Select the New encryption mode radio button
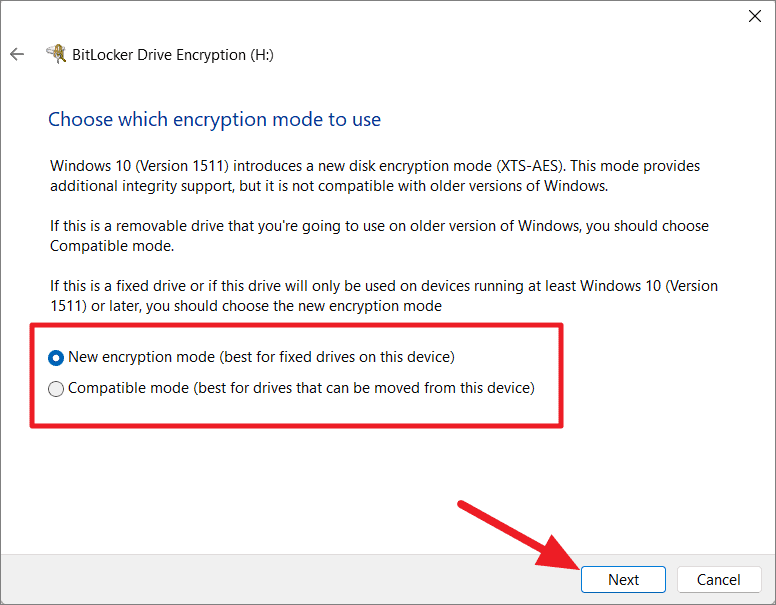Image resolution: width=776 pixels, height=605 pixels. pos(56,357)
